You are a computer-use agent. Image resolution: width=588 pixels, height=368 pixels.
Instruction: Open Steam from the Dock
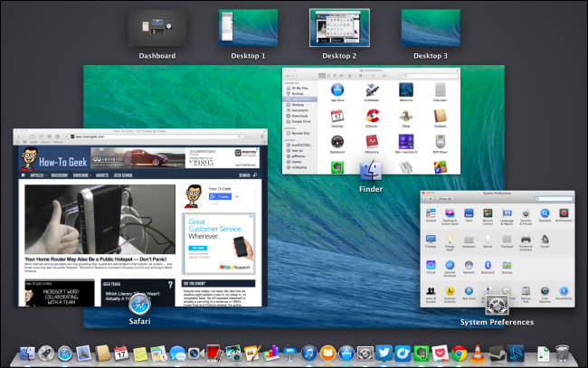pyautogui.click(x=497, y=354)
